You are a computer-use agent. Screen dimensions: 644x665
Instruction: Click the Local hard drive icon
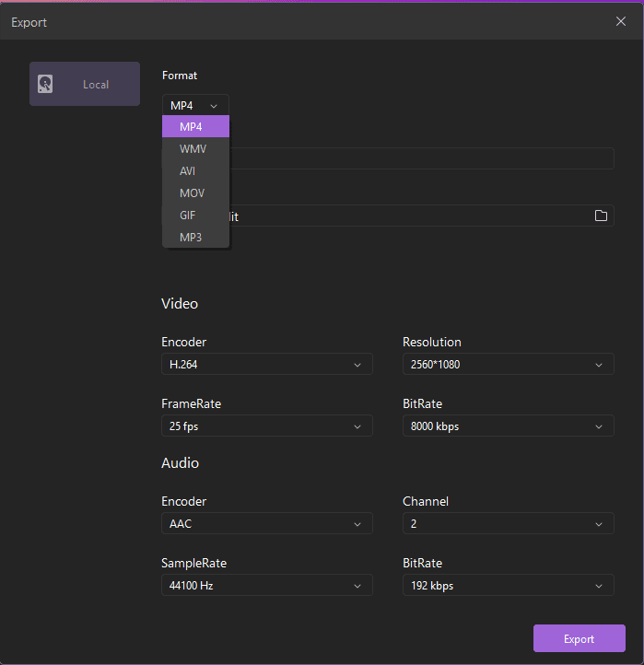pos(45,84)
